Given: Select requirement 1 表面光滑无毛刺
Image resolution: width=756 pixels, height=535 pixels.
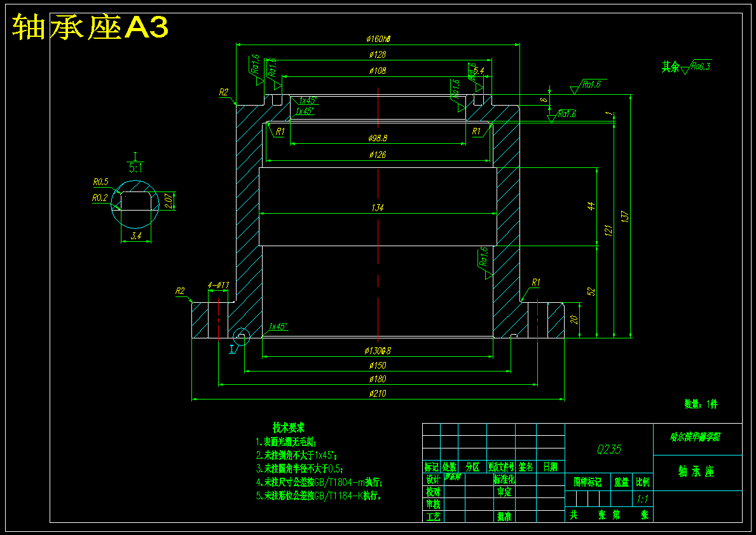Looking at the screenshot, I should pyautogui.click(x=286, y=441).
